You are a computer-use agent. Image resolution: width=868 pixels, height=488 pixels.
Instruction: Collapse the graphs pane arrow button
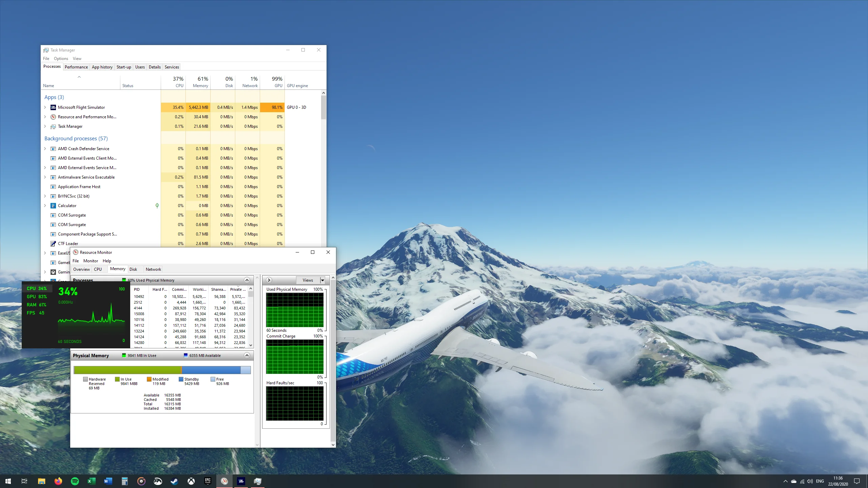(x=269, y=280)
